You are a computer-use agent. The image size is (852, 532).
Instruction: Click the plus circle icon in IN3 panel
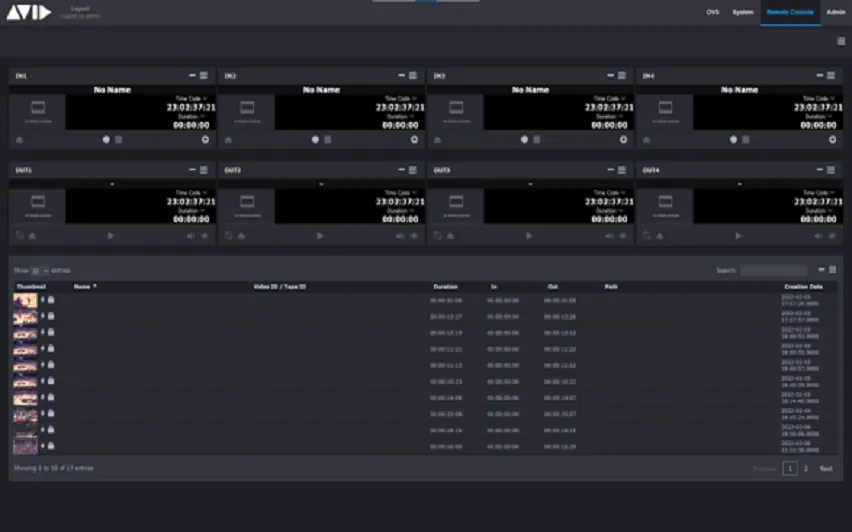[x=624, y=140]
